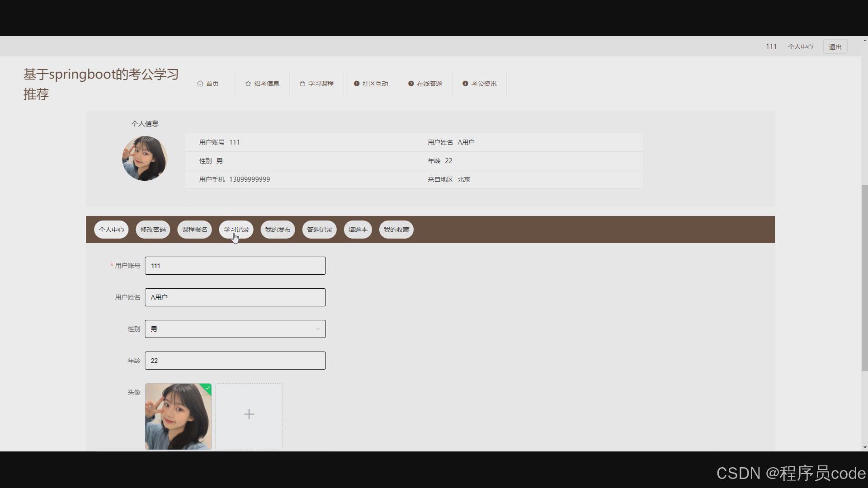Screen dimensions: 868x488
Task: Click the round profile avatar photo
Action: (x=145, y=159)
